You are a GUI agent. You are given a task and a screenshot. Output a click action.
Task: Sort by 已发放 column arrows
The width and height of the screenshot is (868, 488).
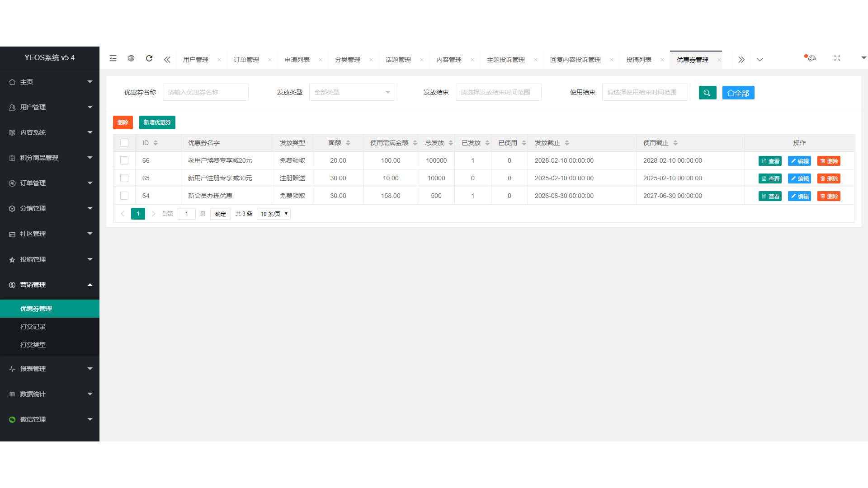click(487, 143)
